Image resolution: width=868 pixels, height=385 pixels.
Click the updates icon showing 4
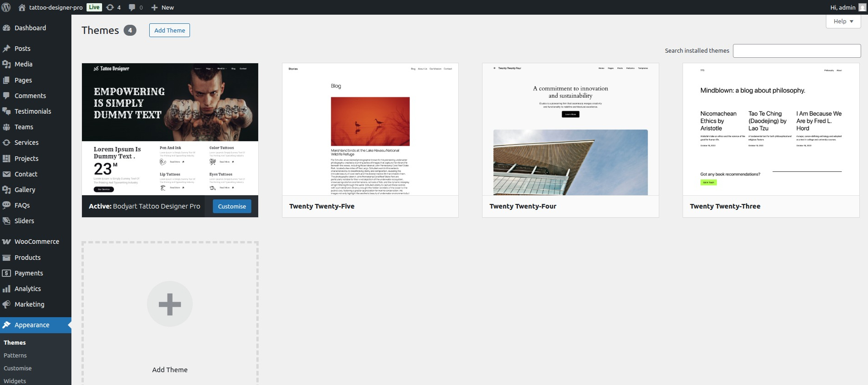pos(110,7)
